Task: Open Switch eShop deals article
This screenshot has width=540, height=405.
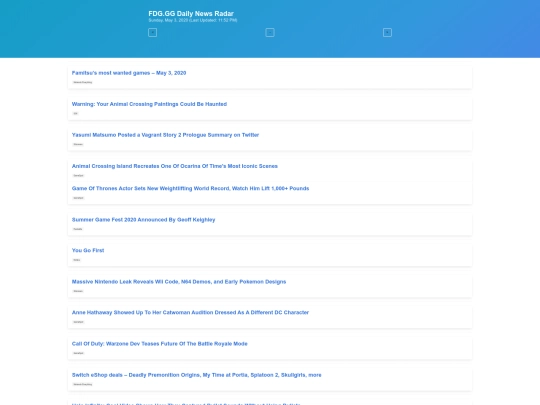Action: click(196, 375)
